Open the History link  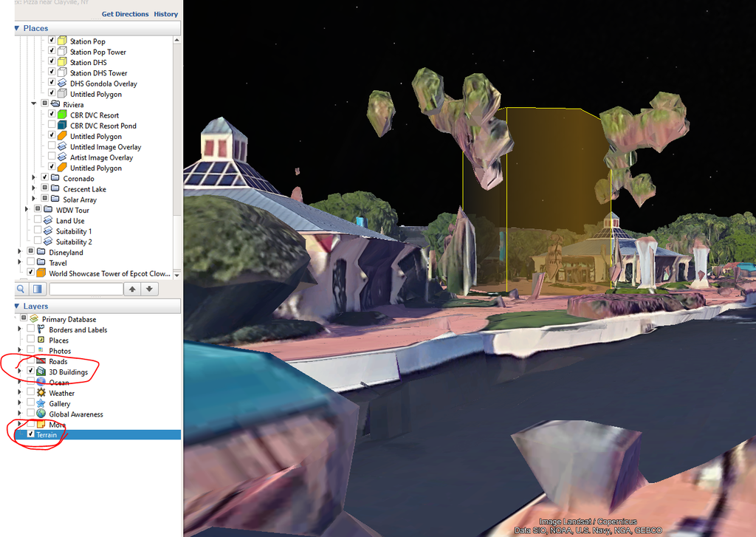point(165,14)
